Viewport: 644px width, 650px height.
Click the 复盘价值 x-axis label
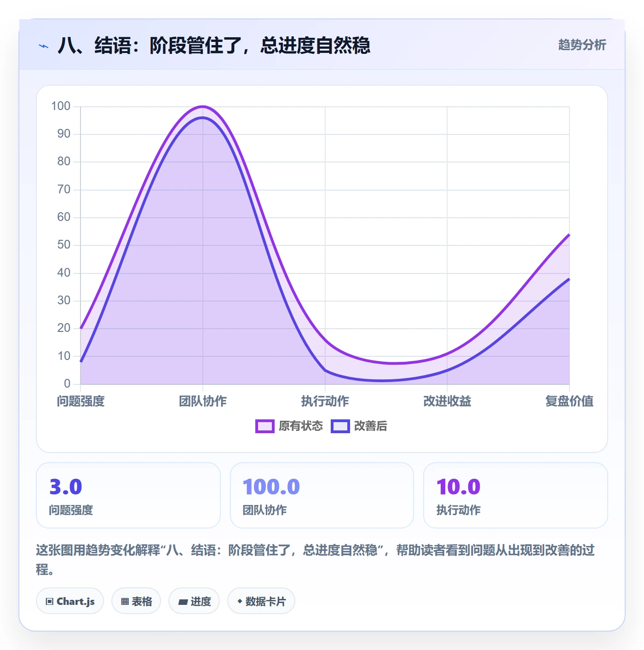tap(569, 401)
